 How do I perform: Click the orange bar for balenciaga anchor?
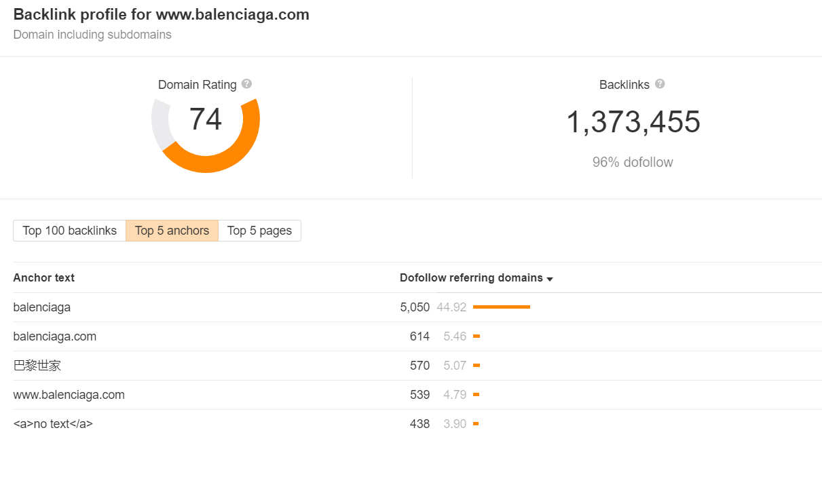tap(502, 307)
